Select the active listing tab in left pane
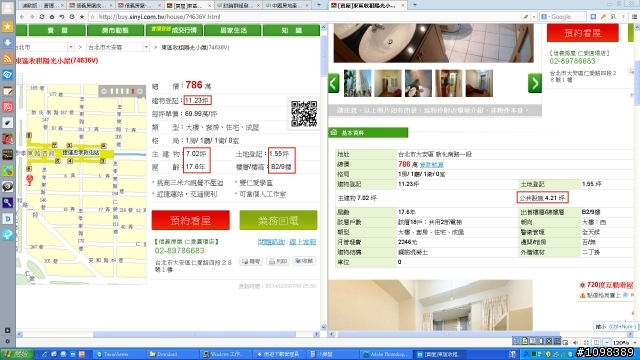640x360 pixels. point(189,5)
